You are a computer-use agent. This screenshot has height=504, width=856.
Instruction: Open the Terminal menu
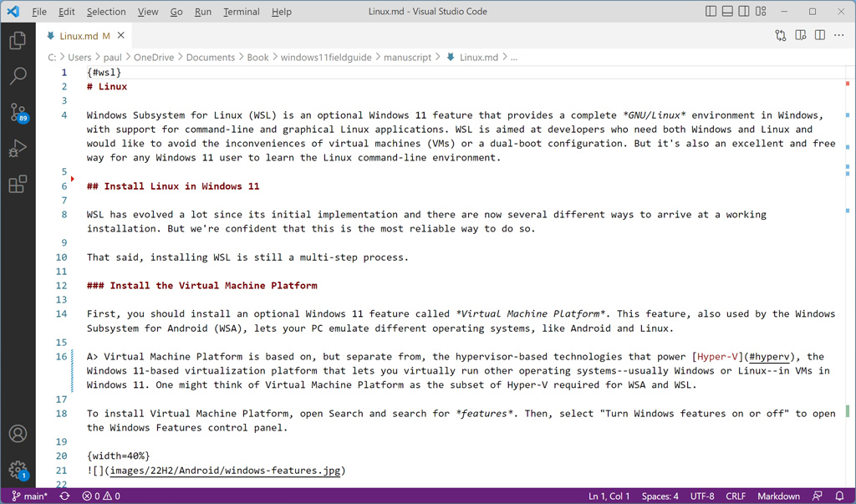coord(242,12)
